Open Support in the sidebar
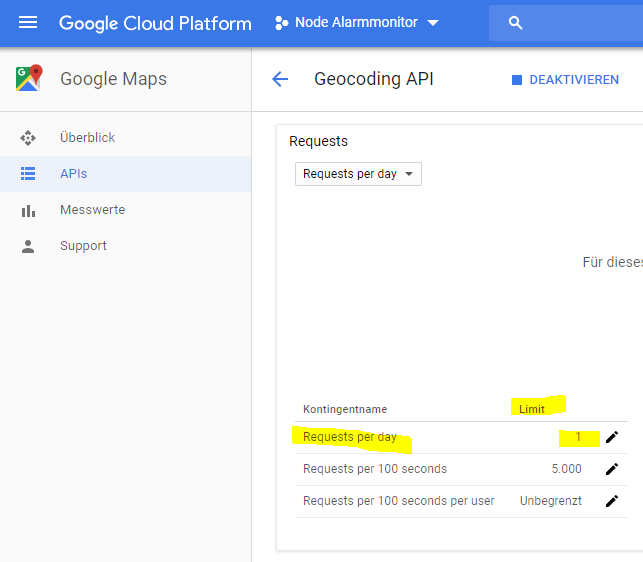This screenshot has width=643, height=562. click(83, 246)
